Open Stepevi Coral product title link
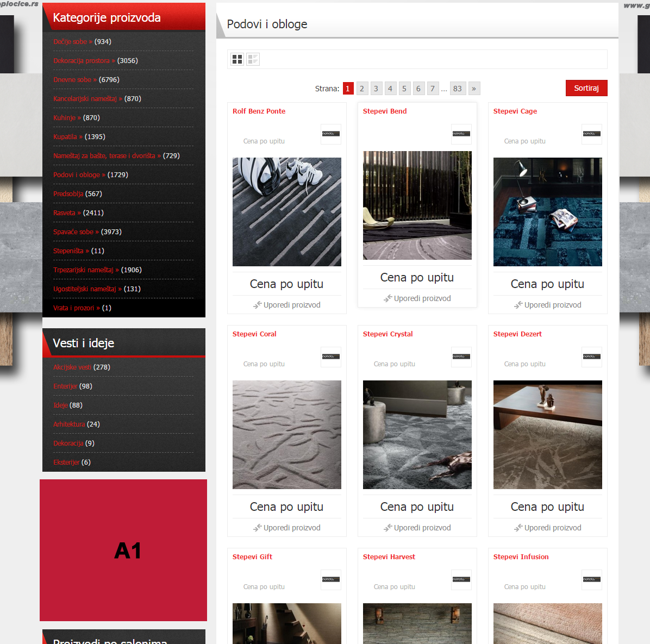 pyautogui.click(x=254, y=334)
